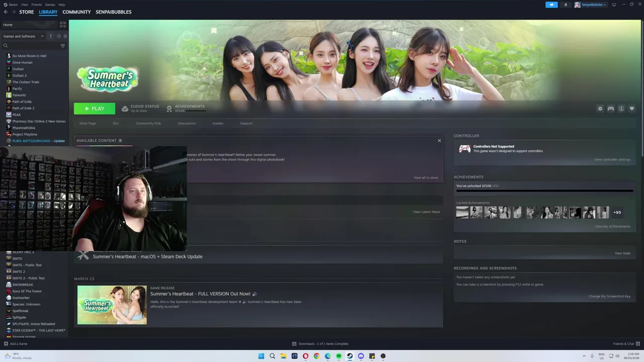The width and height of the screenshot is (644, 362).
Task: Open the announcements megaphone button
Action: 551,5
